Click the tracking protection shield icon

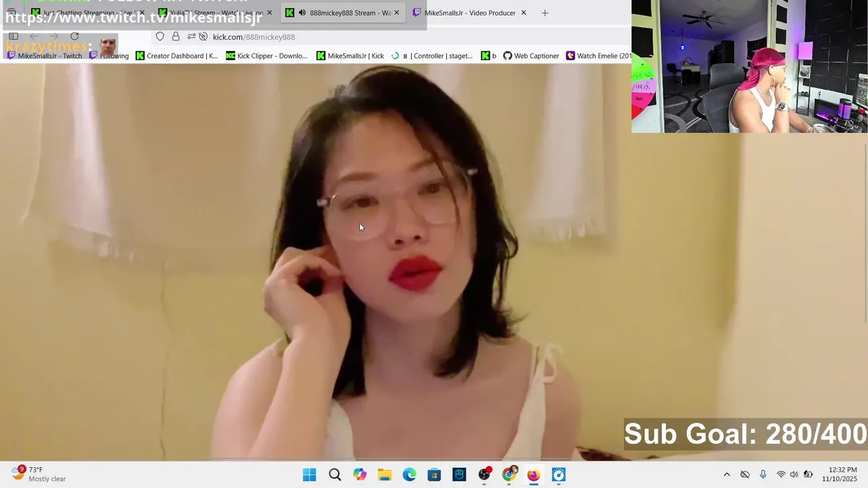pyautogui.click(x=160, y=37)
